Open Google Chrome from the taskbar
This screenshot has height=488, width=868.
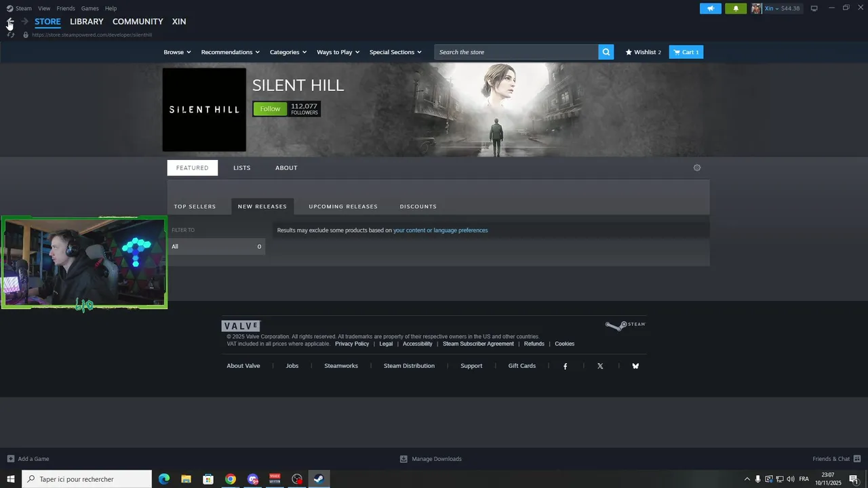(x=231, y=479)
